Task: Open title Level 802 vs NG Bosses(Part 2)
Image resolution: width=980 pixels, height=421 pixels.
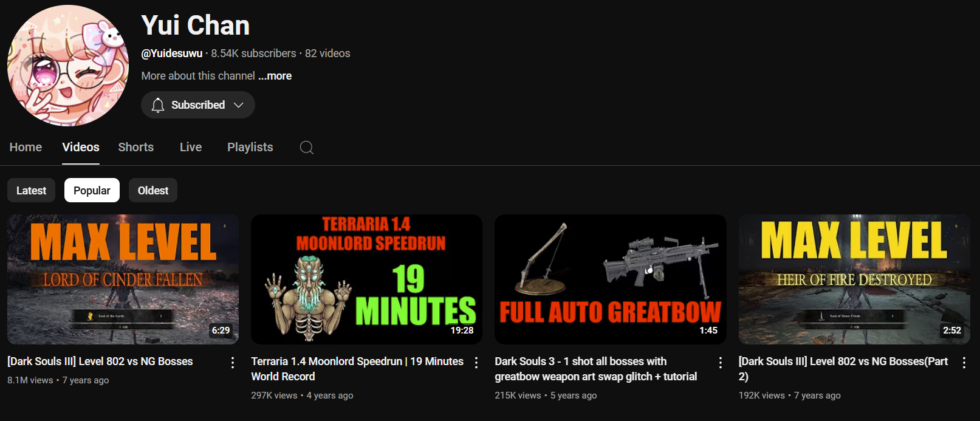Action: tap(843, 369)
